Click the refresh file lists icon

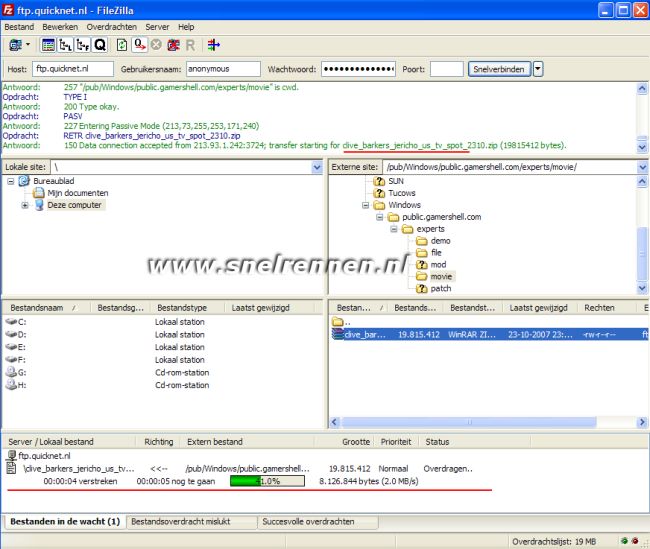(122, 45)
